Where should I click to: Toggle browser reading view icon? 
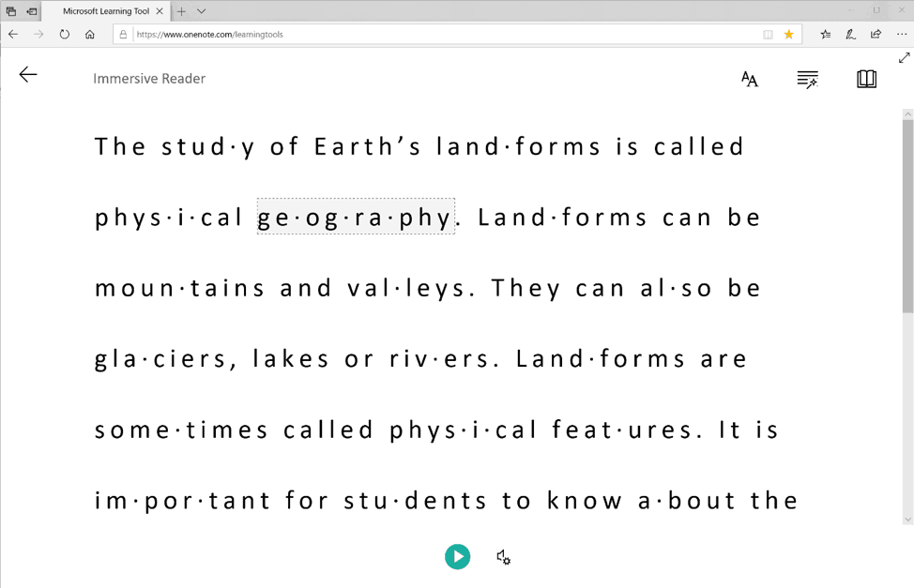[768, 35]
